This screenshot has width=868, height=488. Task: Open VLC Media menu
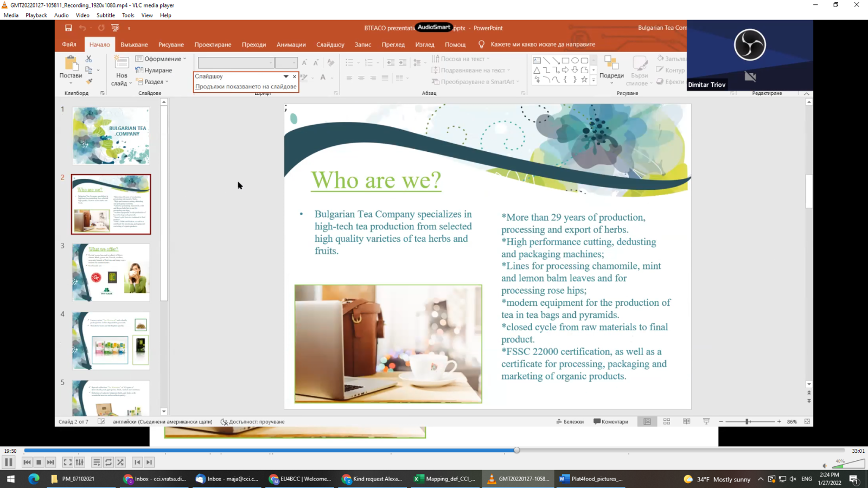[x=11, y=15]
